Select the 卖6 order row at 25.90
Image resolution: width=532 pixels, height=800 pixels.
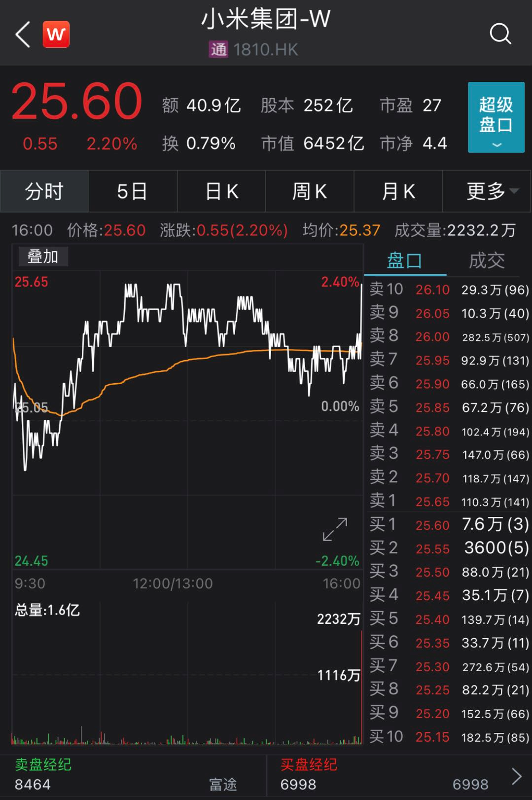[x=449, y=384]
